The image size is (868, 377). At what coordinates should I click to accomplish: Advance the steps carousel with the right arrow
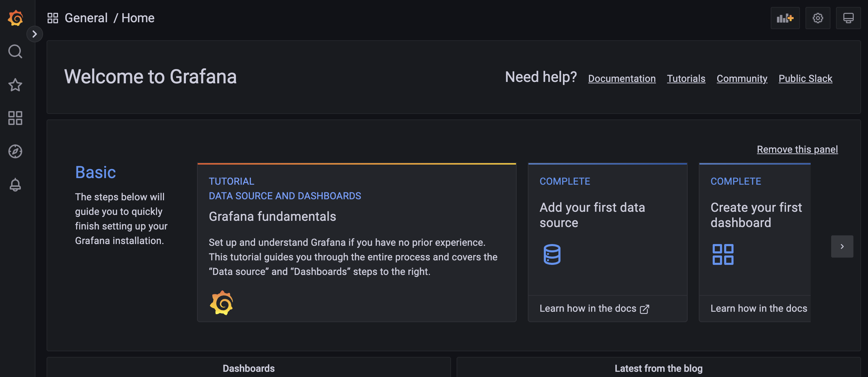[x=842, y=246]
